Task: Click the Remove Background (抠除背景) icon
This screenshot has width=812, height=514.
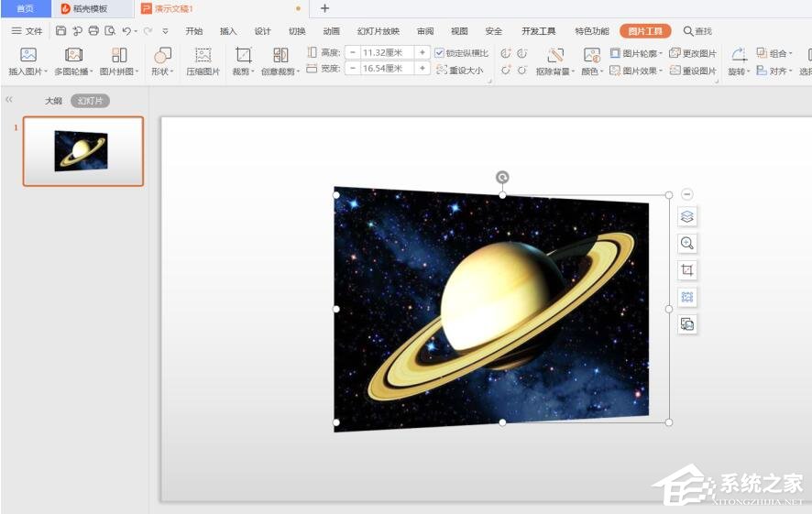Action: [555, 56]
